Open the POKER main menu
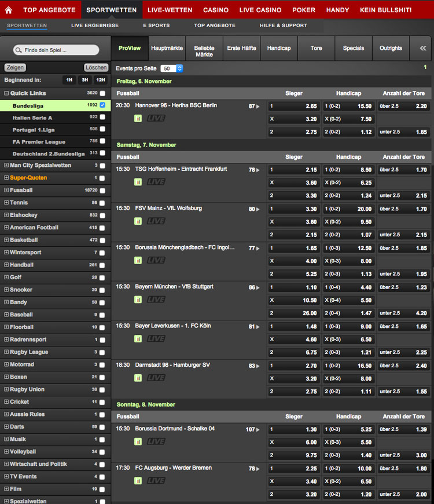The height and width of the screenshot is (504, 434). (x=304, y=10)
